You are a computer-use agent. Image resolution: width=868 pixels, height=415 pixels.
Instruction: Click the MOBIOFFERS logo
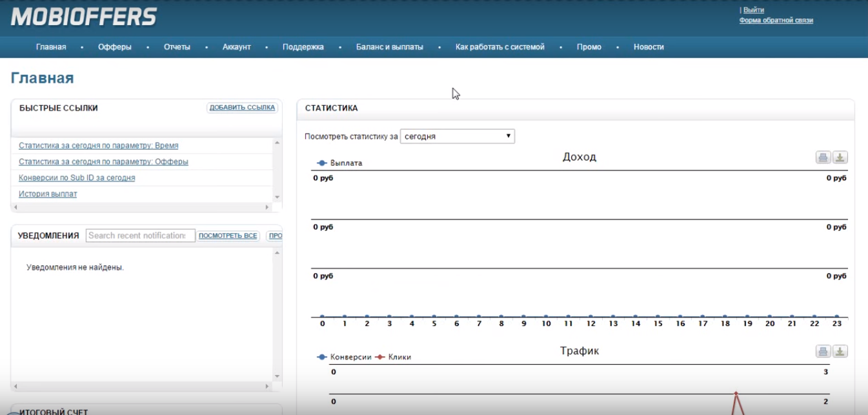tap(84, 17)
